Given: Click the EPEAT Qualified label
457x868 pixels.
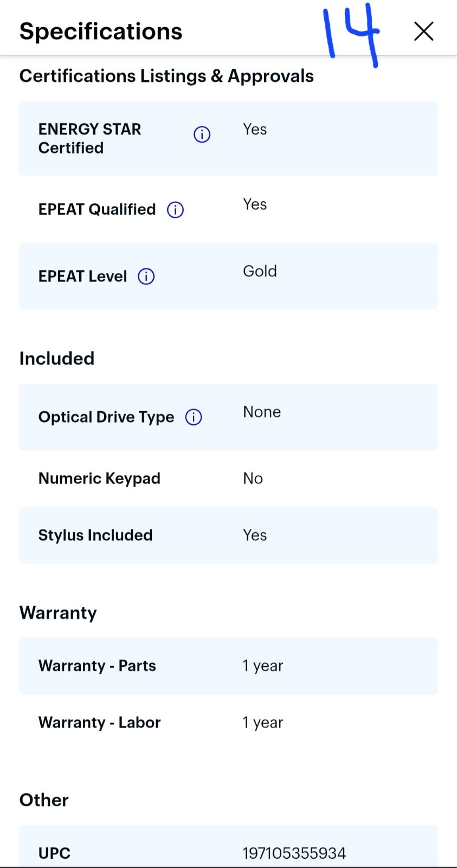Looking at the screenshot, I should coord(97,209).
